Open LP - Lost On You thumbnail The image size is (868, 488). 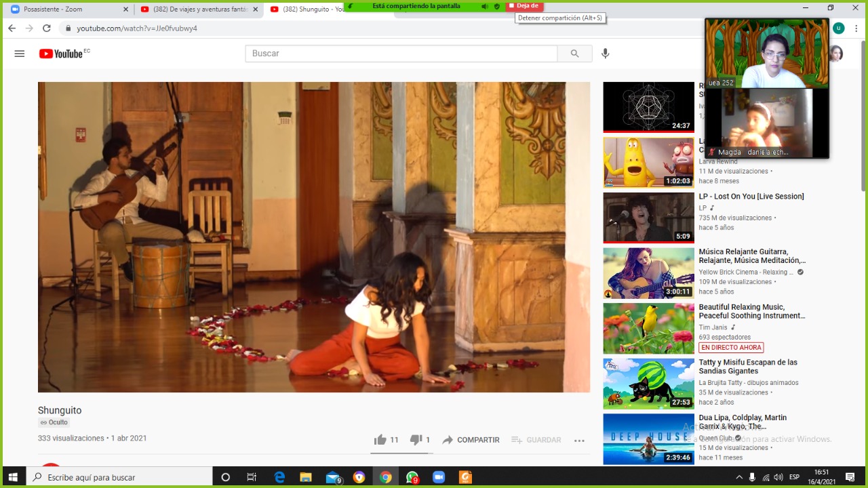[x=649, y=218]
